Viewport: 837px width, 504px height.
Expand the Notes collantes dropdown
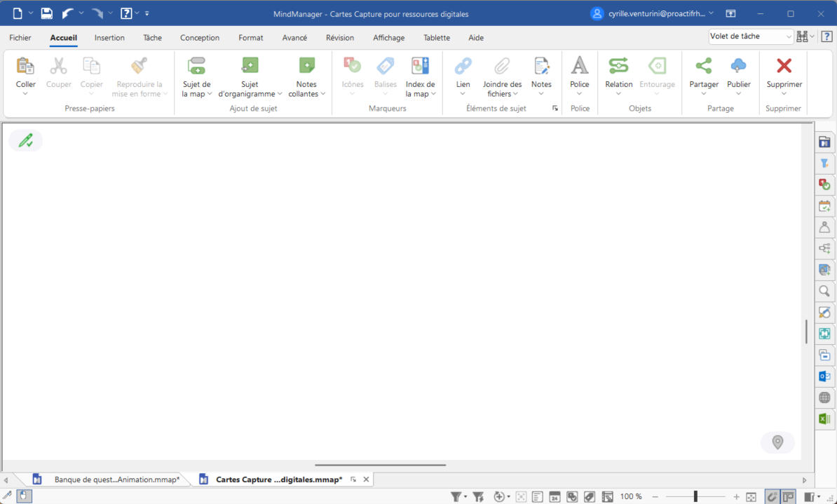[306, 93]
